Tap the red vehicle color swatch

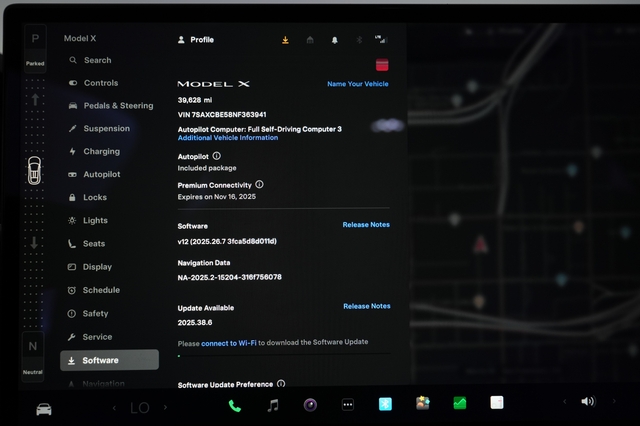(x=382, y=65)
